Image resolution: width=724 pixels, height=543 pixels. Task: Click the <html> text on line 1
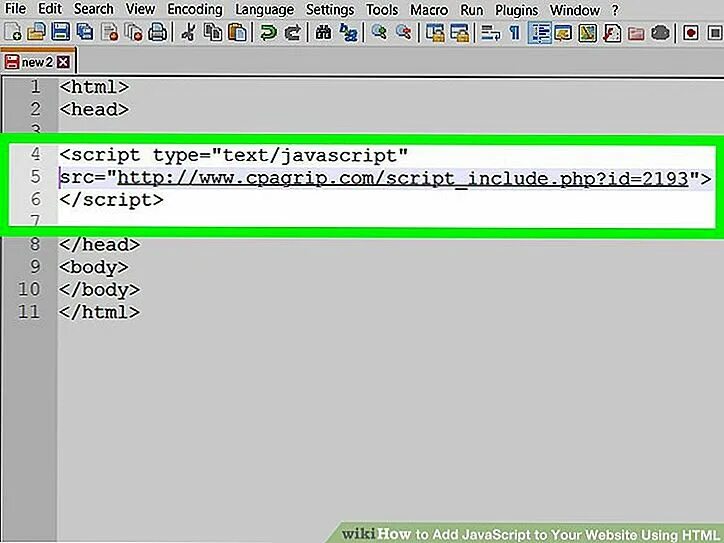click(94, 87)
